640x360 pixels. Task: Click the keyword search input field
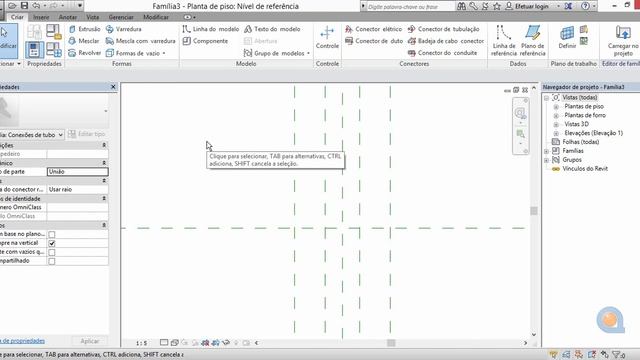click(x=411, y=7)
